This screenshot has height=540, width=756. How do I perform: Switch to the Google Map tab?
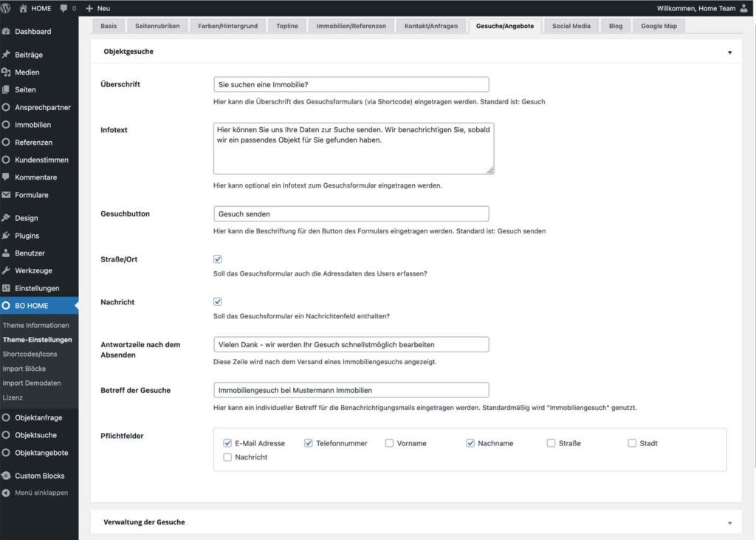click(x=659, y=26)
